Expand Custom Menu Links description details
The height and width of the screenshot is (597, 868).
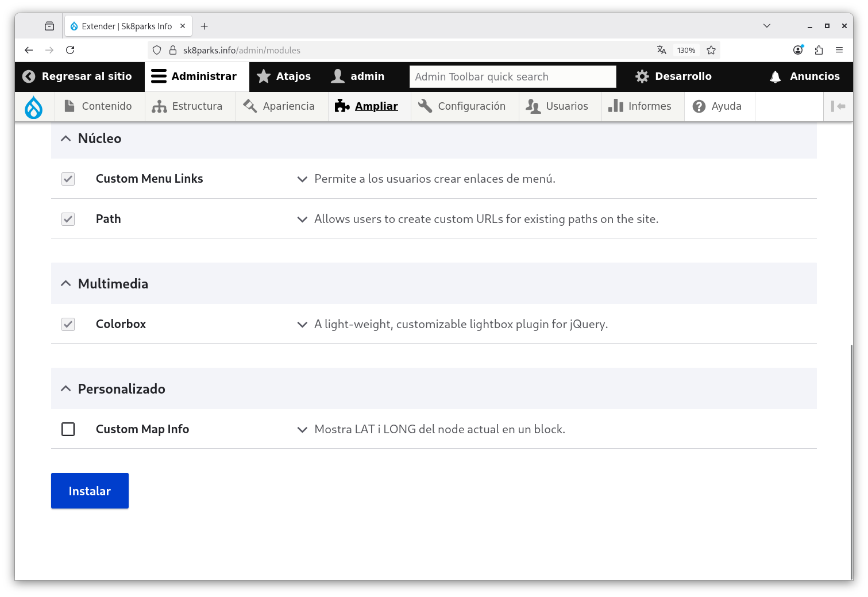(x=302, y=179)
